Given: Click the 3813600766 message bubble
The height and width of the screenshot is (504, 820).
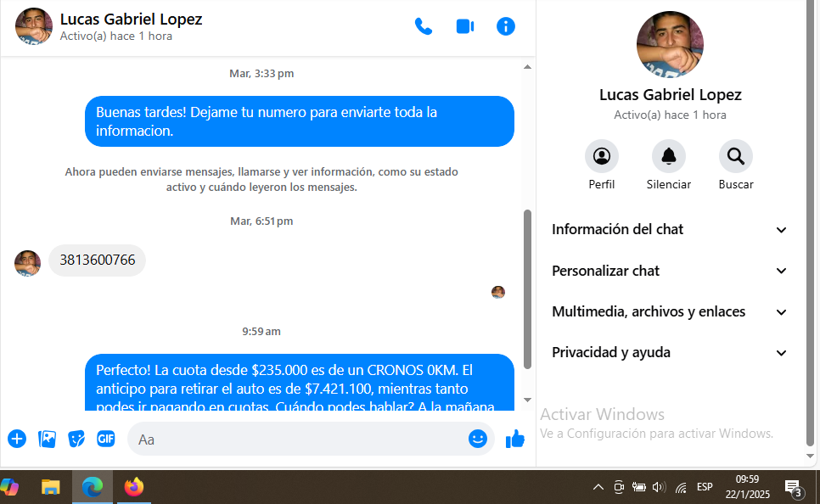Looking at the screenshot, I should pos(98,260).
